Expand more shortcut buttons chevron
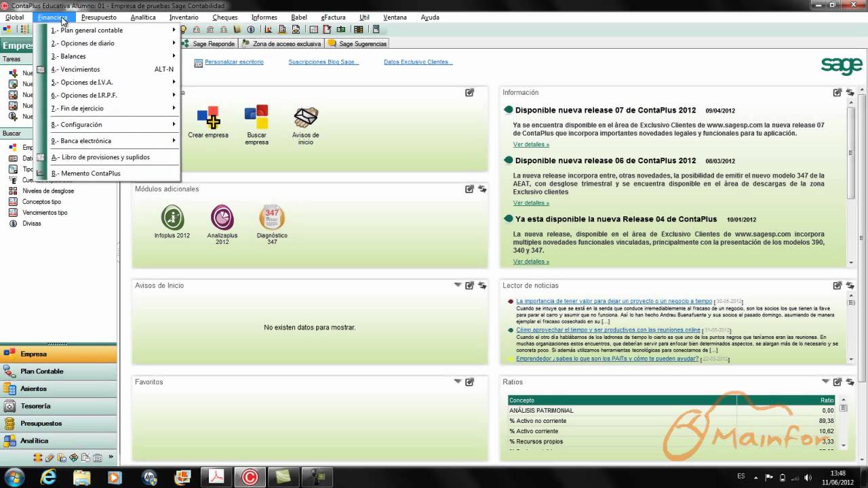This screenshot has height=488, width=868. [x=111, y=457]
